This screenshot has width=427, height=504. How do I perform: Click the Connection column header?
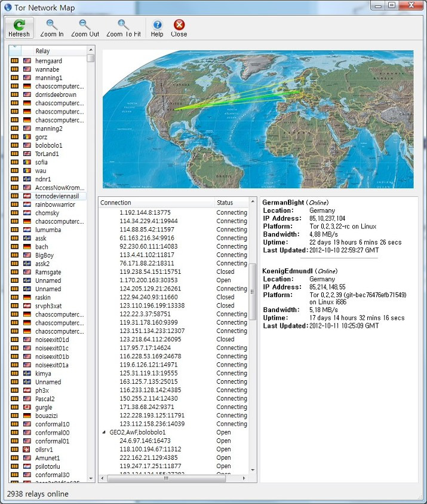(156, 203)
